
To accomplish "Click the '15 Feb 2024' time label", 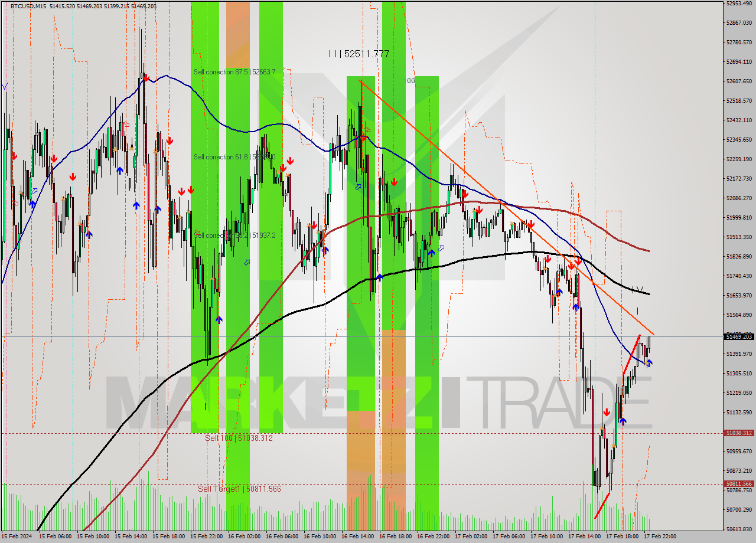I will pos(16,537).
